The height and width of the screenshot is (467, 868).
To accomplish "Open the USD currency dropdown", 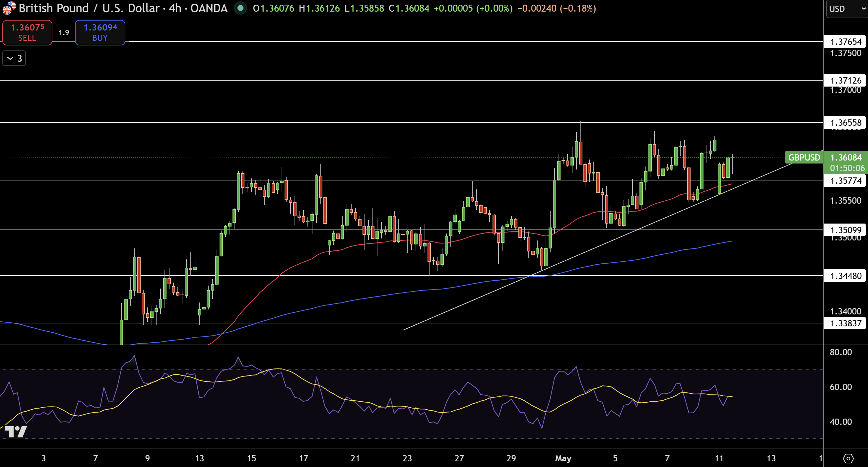I will pos(847,9).
